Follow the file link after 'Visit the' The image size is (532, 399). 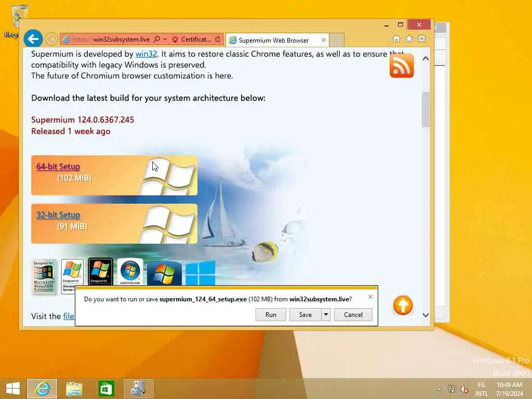pos(68,316)
